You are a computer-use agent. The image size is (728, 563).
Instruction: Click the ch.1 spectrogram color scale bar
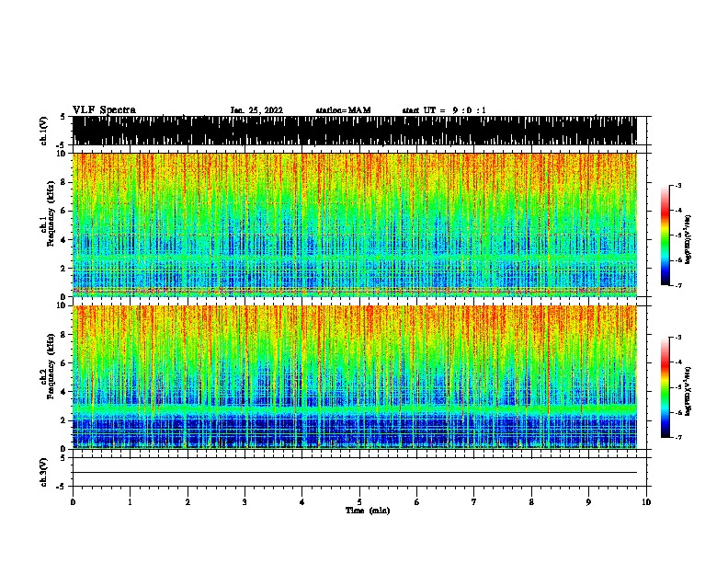[665, 236]
